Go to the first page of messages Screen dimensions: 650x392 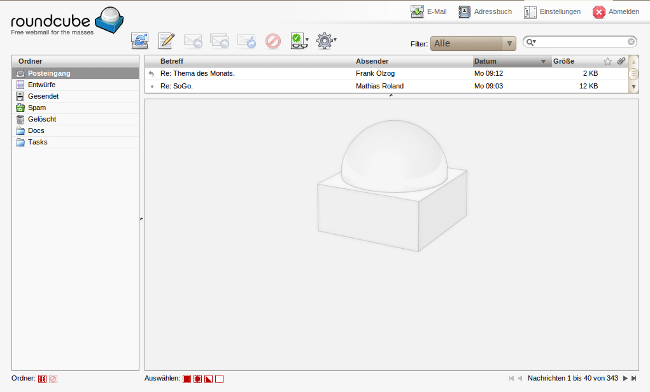pyautogui.click(x=511, y=378)
